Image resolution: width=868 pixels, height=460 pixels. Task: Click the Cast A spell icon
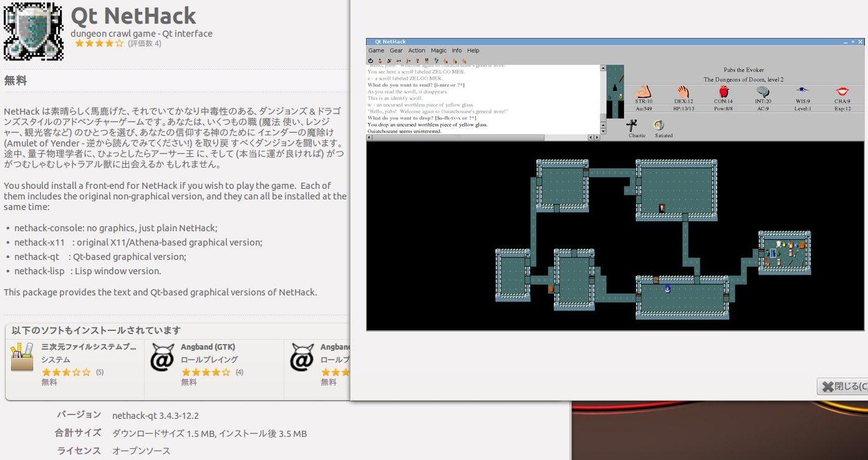pos(445,60)
